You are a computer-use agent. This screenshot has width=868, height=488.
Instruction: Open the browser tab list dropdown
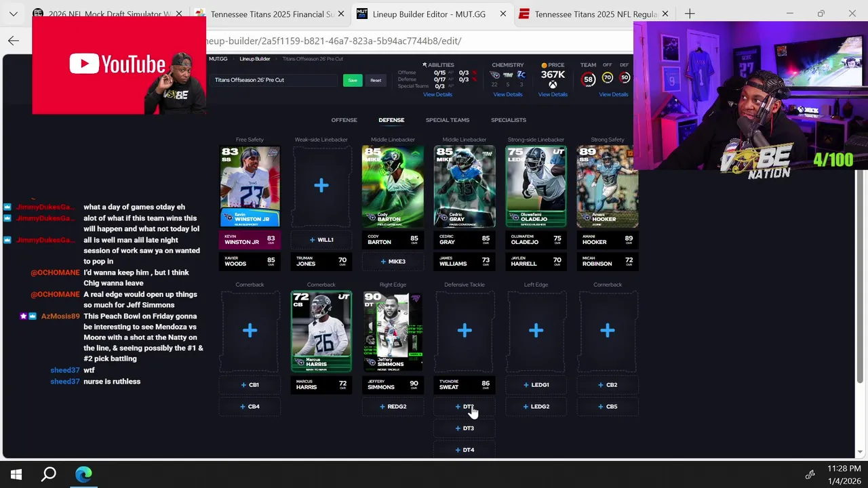tap(14, 14)
